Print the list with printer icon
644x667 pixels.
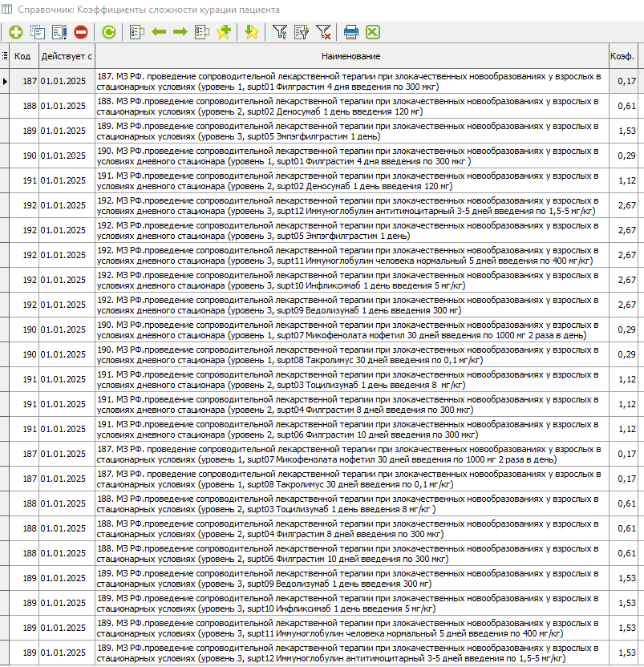pyautogui.click(x=351, y=32)
